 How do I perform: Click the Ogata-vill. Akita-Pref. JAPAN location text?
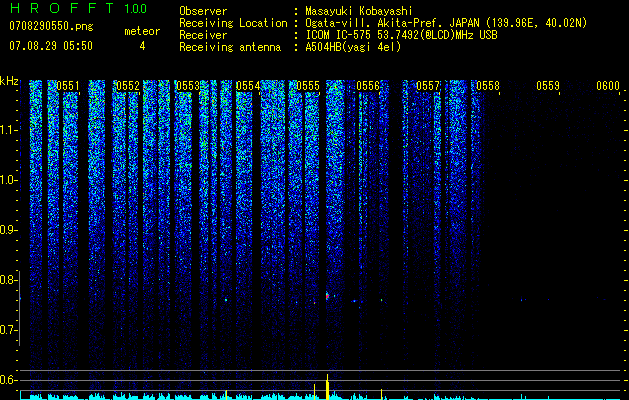coord(446,23)
